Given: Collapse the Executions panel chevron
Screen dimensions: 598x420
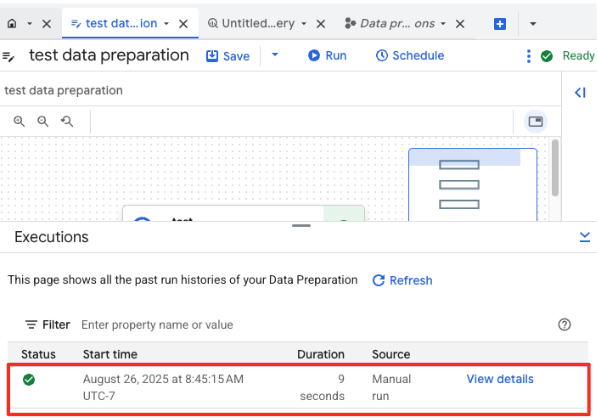Looking at the screenshot, I should [585, 237].
